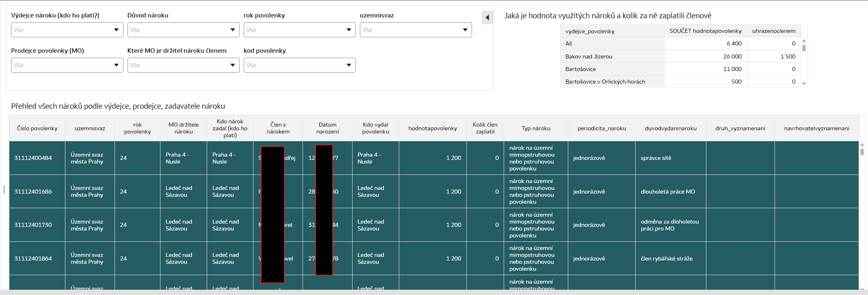Collapse the filter panel with the arrow button
This screenshot has width=868, height=295.
(487, 17)
